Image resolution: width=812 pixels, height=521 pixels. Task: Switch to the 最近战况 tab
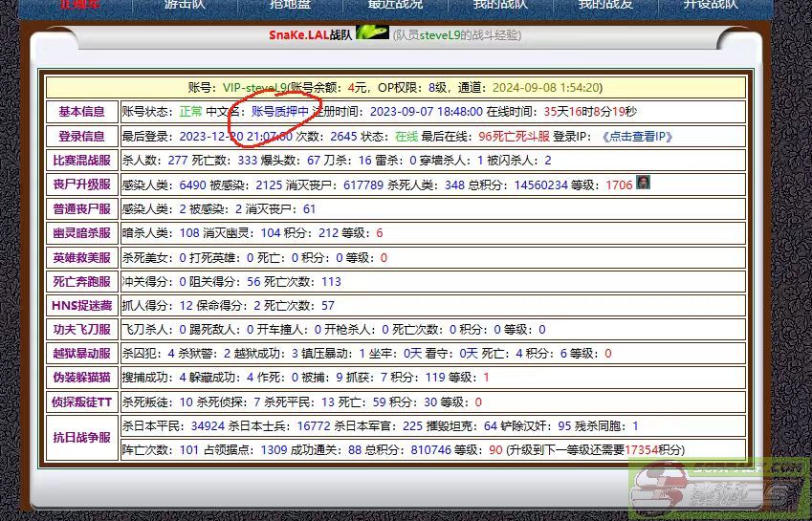(394, 5)
